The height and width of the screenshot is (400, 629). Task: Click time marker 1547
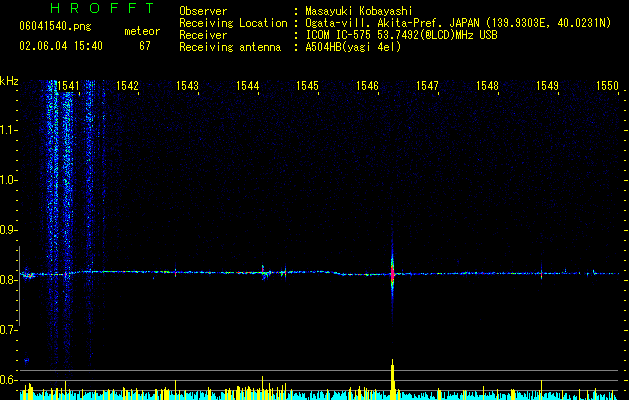[x=427, y=86]
